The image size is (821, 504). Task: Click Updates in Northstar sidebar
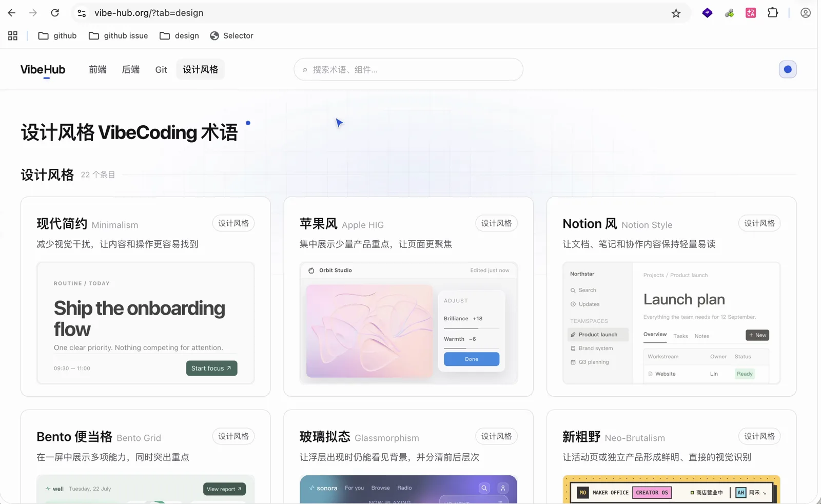585,304
